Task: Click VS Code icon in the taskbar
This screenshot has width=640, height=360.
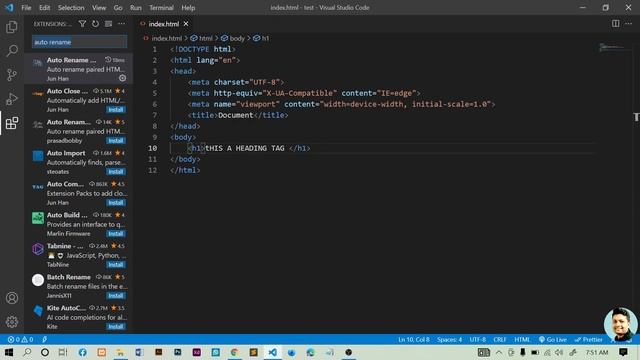Action: pyautogui.click(x=272, y=352)
